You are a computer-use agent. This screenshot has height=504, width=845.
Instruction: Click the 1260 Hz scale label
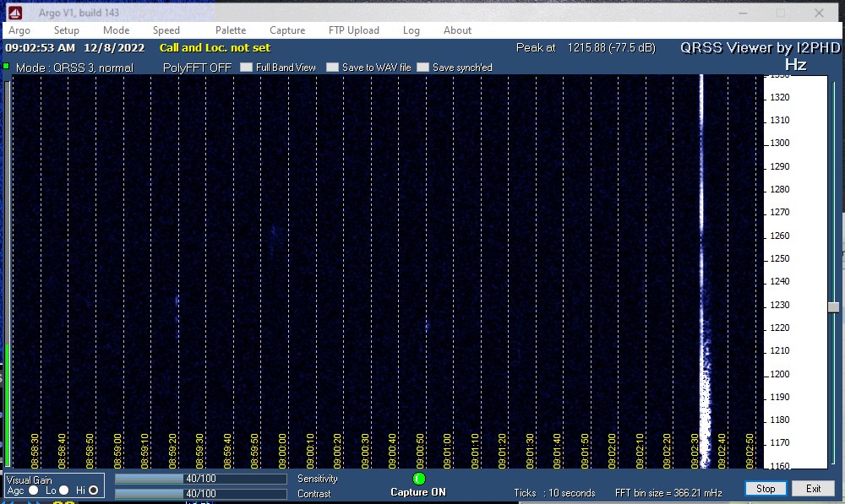pos(780,236)
